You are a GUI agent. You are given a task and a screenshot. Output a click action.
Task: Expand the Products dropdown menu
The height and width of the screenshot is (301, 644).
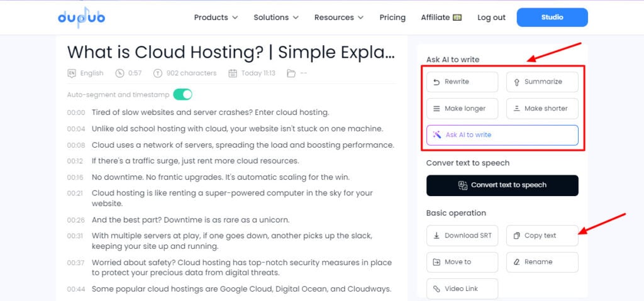pos(216,18)
